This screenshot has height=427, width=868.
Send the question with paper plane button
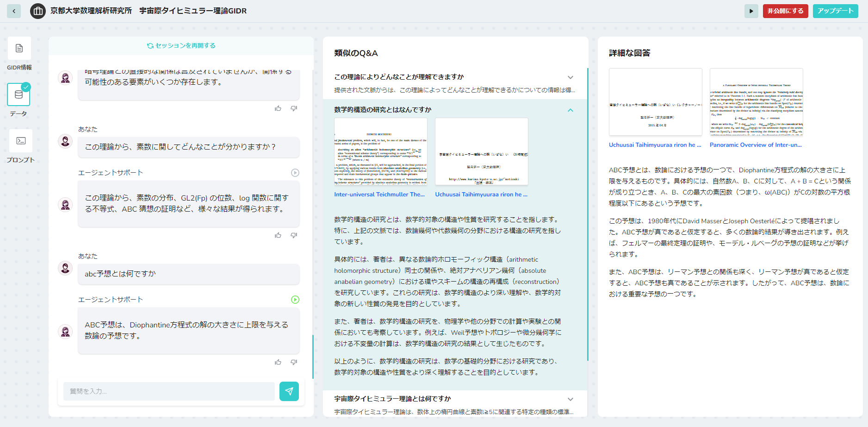[289, 391]
